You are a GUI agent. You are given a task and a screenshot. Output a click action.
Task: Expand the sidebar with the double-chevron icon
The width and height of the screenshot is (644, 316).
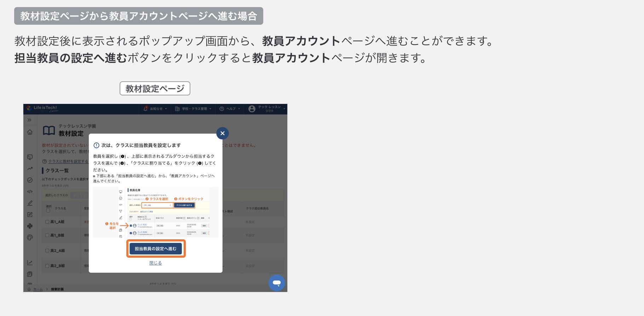click(x=30, y=120)
